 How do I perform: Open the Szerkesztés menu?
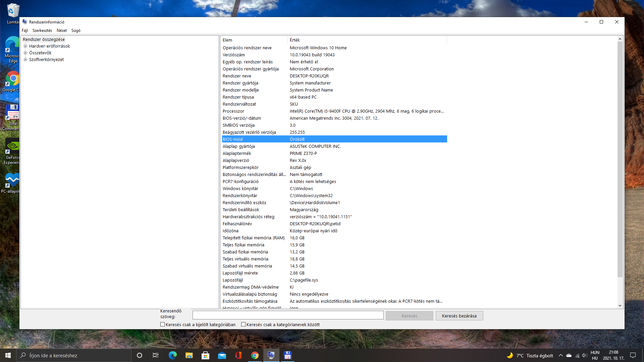42,31
